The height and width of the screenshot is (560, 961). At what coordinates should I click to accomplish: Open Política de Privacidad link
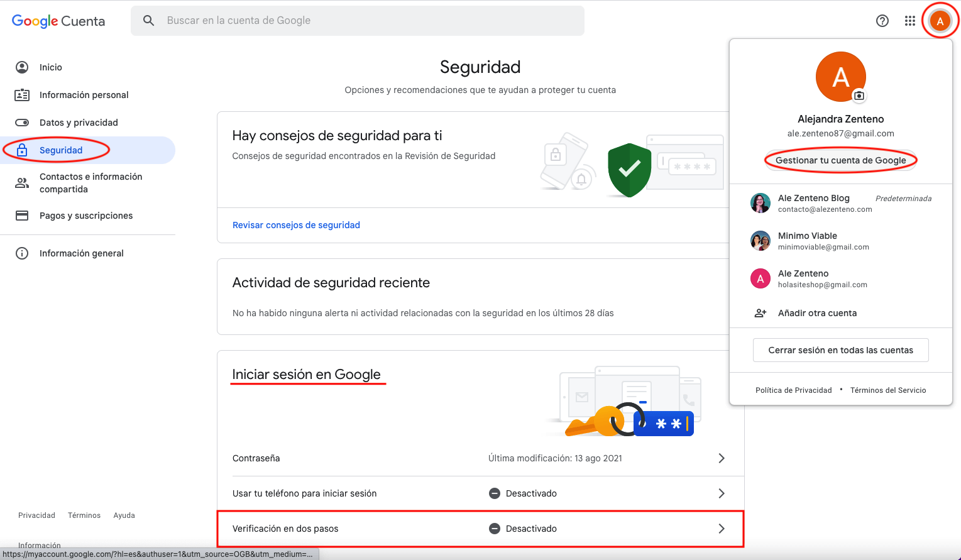pyautogui.click(x=794, y=390)
